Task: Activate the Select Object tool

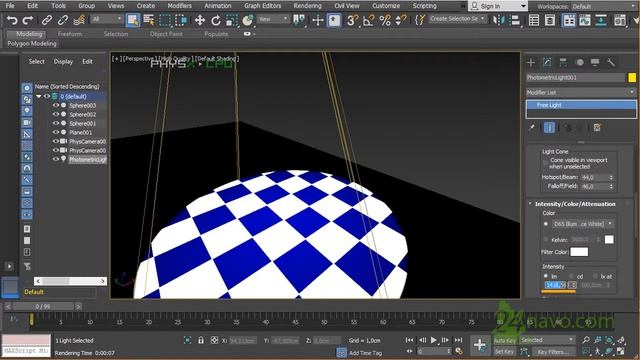Action: 133,20
